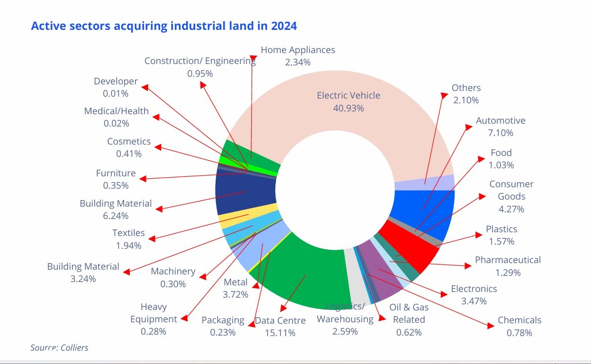This screenshot has width=591, height=364.
Task: Select the Home Appliances label
Action: point(298,56)
